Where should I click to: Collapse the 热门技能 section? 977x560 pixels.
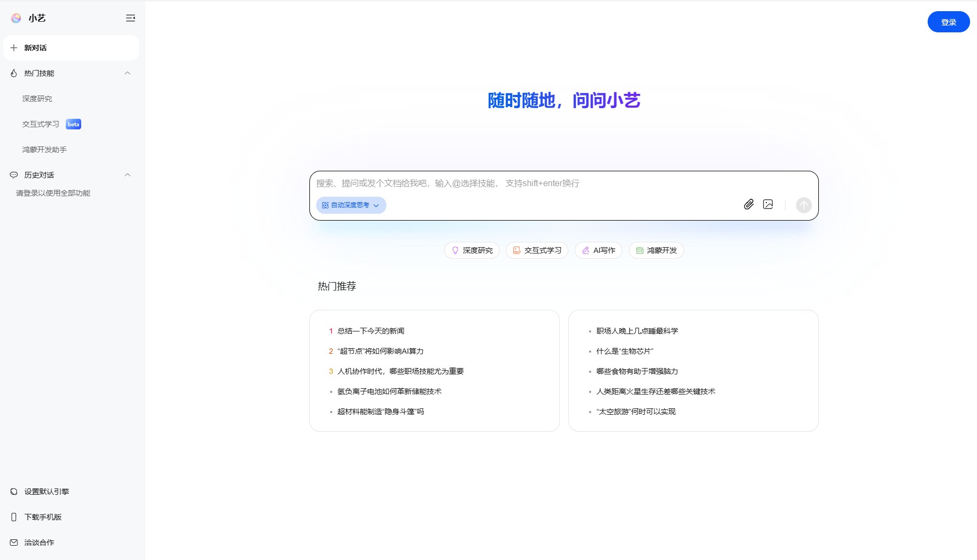point(127,73)
